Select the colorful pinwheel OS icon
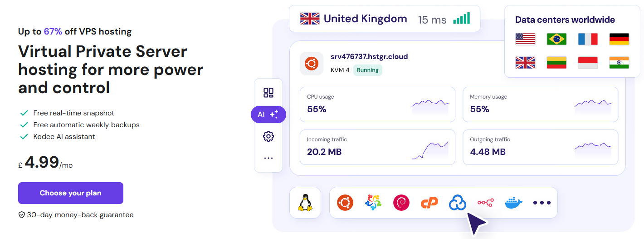This screenshot has width=644, height=239. coord(373,203)
